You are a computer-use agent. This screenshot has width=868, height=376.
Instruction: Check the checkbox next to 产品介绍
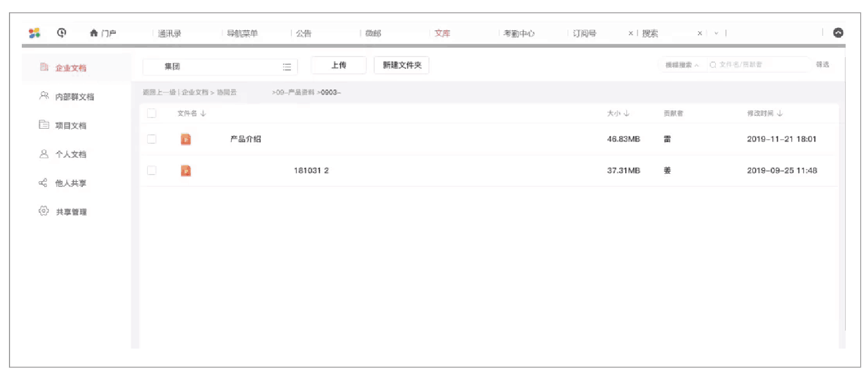152,139
